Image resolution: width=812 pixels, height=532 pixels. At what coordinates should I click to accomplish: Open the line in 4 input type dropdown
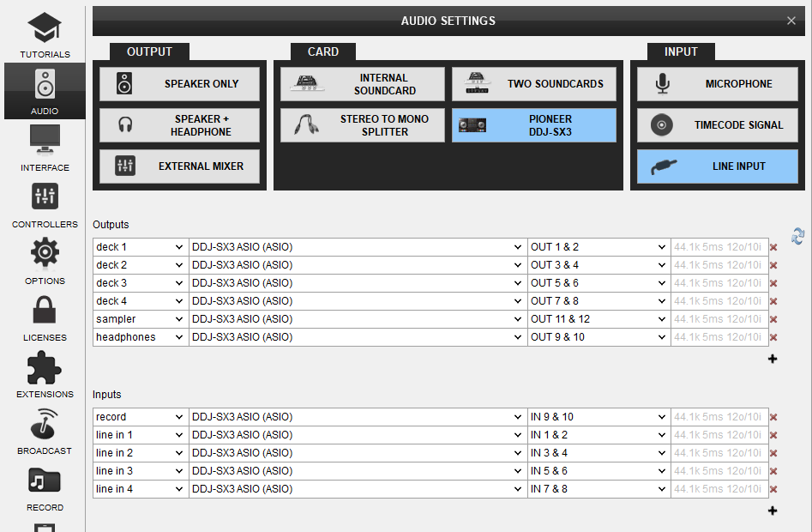point(141,489)
